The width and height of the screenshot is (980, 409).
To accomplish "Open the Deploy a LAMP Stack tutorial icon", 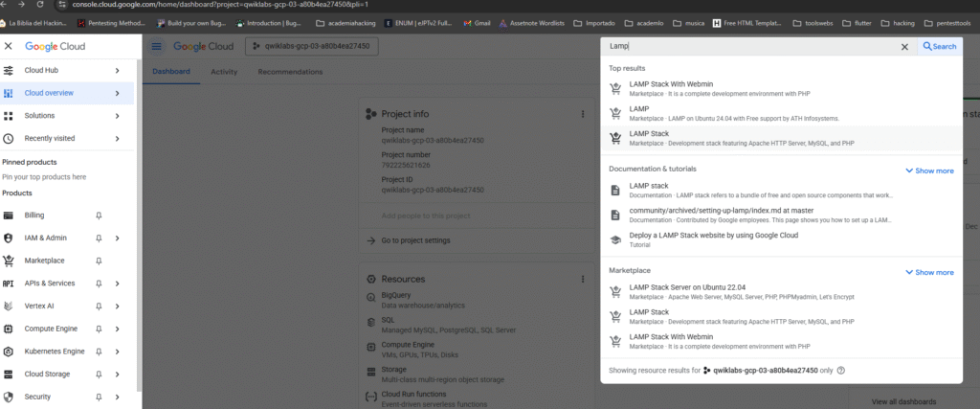I will pos(616,239).
